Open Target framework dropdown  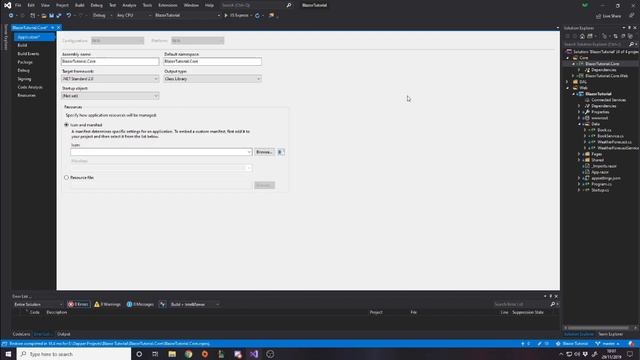tap(110, 79)
